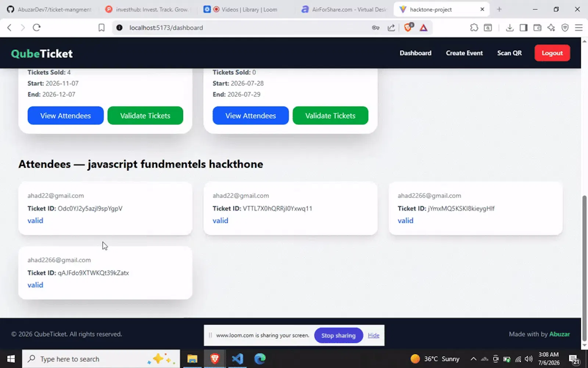Image resolution: width=588 pixels, height=368 pixels.
Task: Click Ticket ID qAJFdo9XTWKQt39kZatx text
Action: click(x=78, y=273)
